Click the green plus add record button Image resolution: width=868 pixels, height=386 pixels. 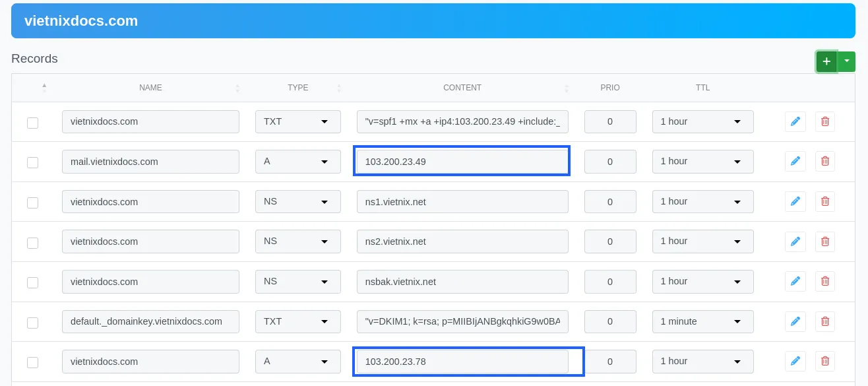point(826,61)
